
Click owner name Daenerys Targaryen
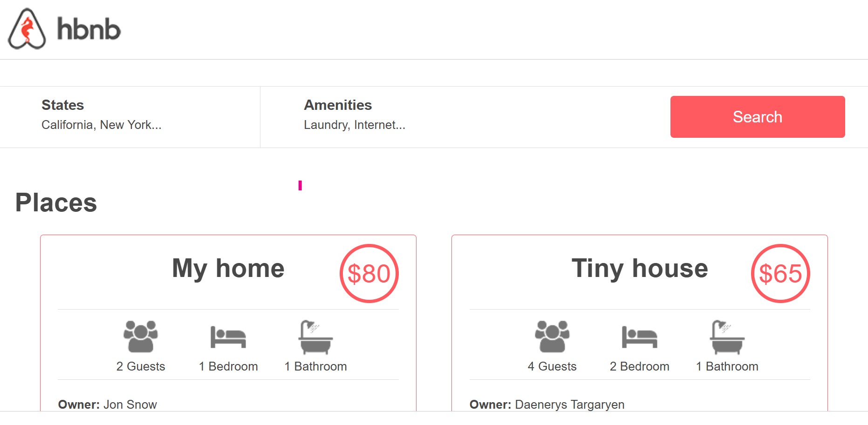click(569, 404)
